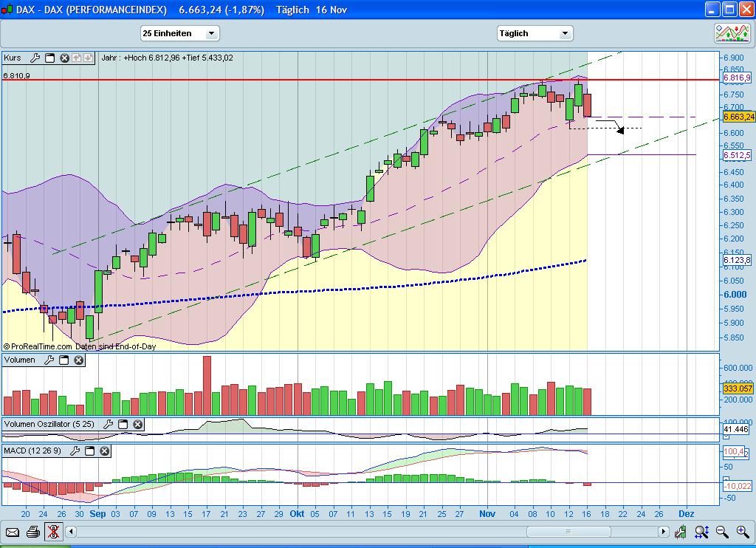Open the Täglich timeframe dropdown
The image size is (756, 548).
(535, 33)
